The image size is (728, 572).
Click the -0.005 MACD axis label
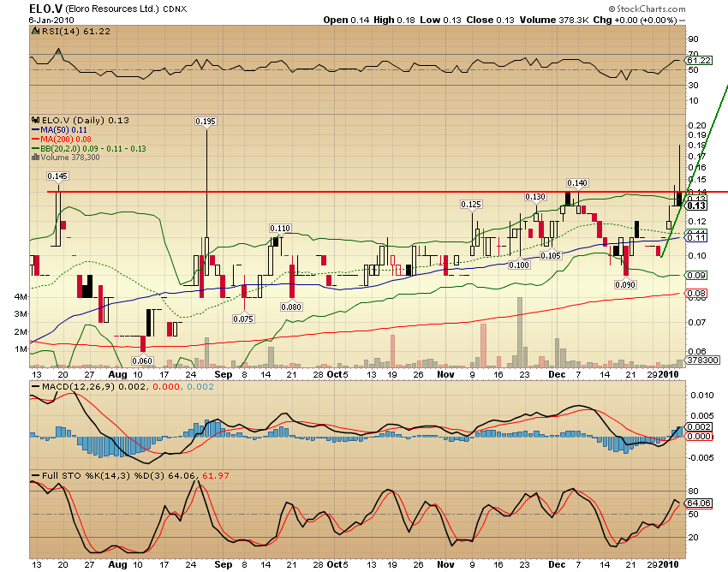click(x=700, y=458)
